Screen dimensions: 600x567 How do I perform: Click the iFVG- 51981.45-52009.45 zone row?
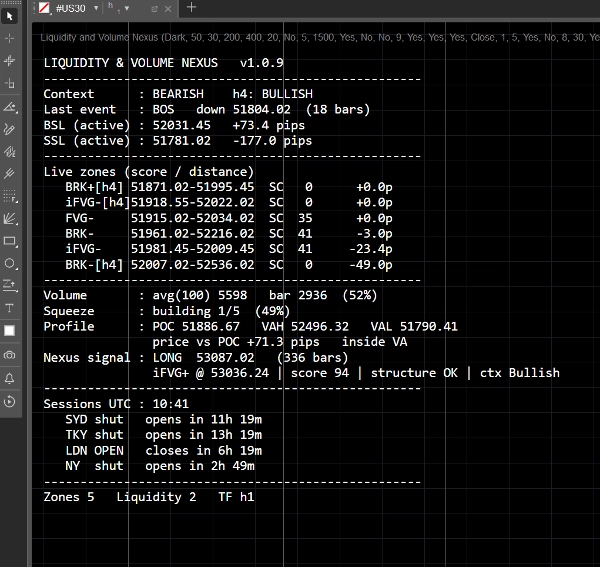pos(229,249)
